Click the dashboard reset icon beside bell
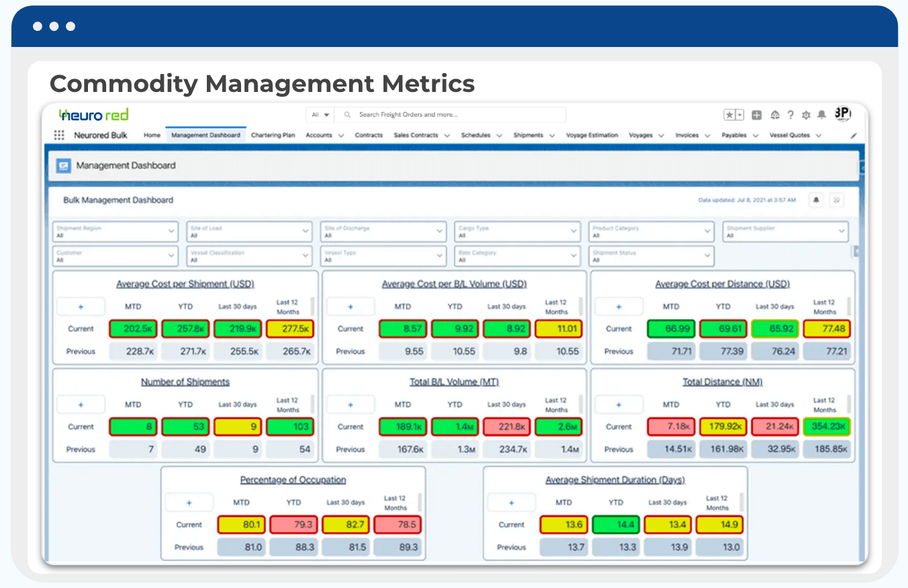 click(x=837, y=200)
